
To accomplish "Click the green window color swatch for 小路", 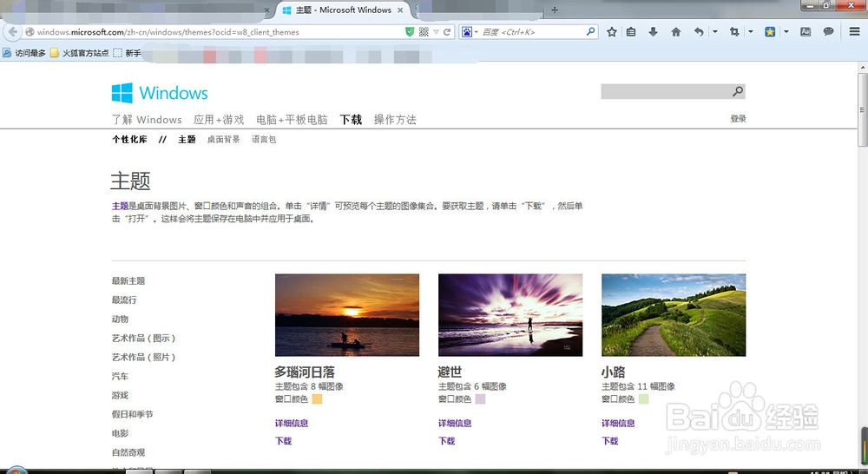I will point(644,399).
